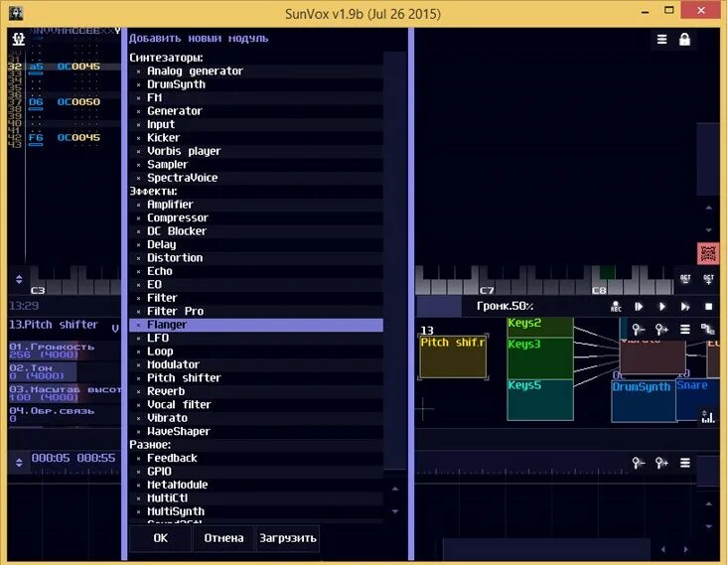Image resolution: width=728 pixels, height=565 pixels.
Task: Raise keyboard octave with OCT plus
Action: (708, 279)
